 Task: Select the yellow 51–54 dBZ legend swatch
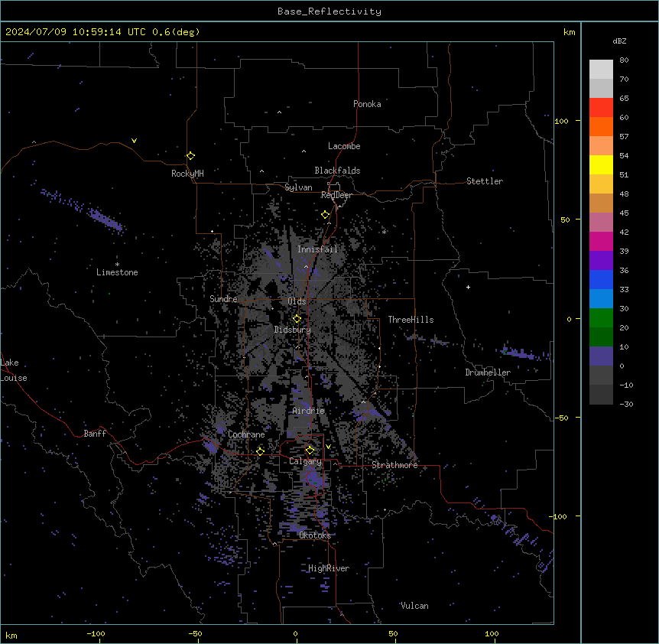coord(601,164)
